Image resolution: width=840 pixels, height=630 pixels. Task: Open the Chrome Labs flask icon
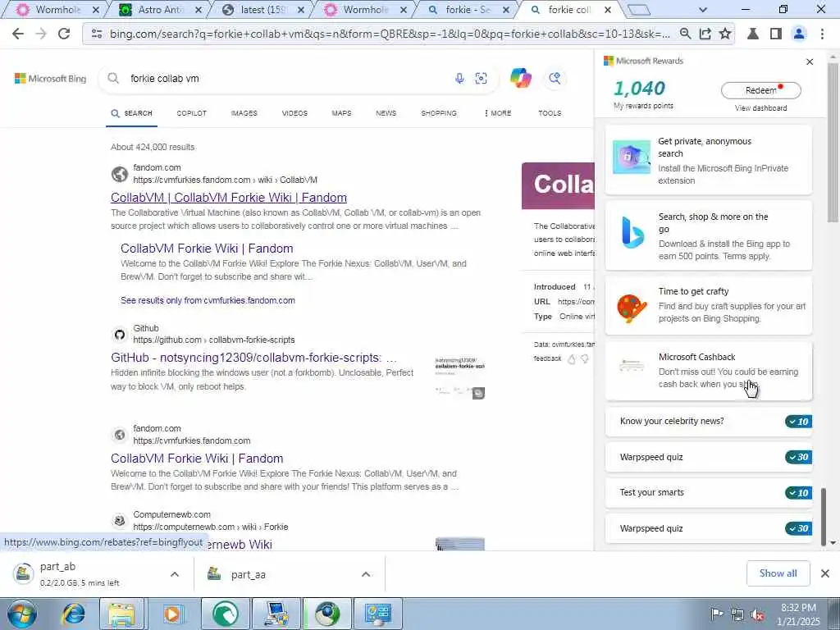coord(753,34)
